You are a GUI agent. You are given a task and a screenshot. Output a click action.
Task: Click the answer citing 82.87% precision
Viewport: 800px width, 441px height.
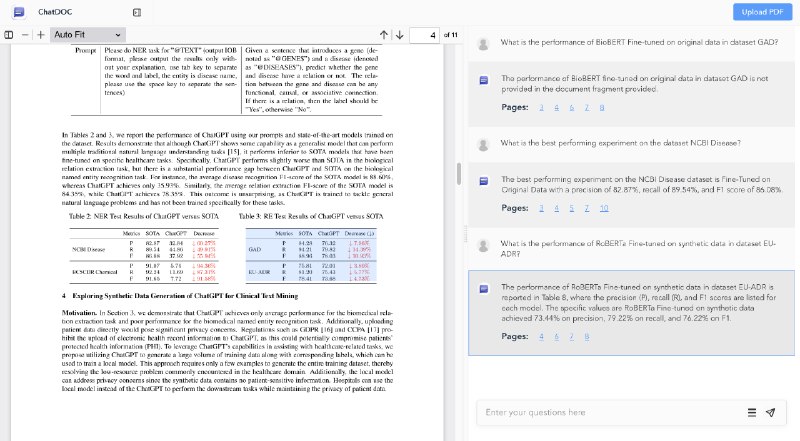642,184
